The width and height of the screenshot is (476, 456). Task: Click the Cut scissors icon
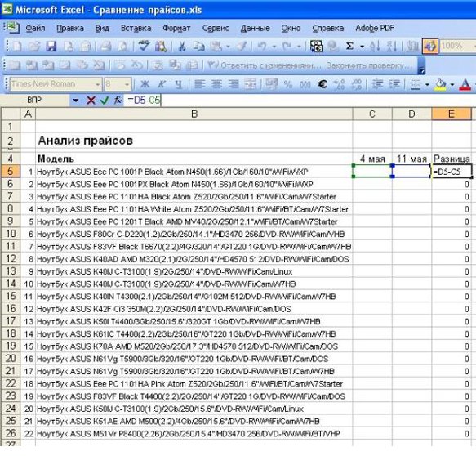tap(182, 47)
